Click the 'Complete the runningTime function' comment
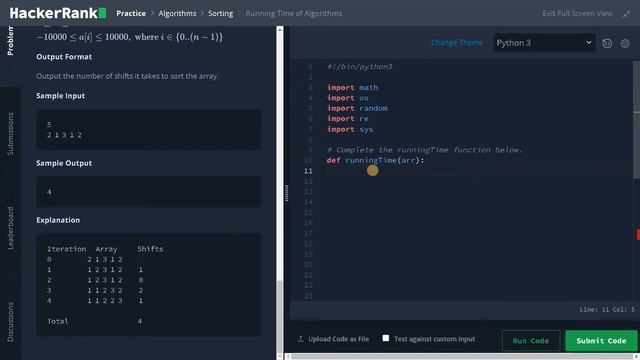Screen dimensions: 640x360 (424, 150)
